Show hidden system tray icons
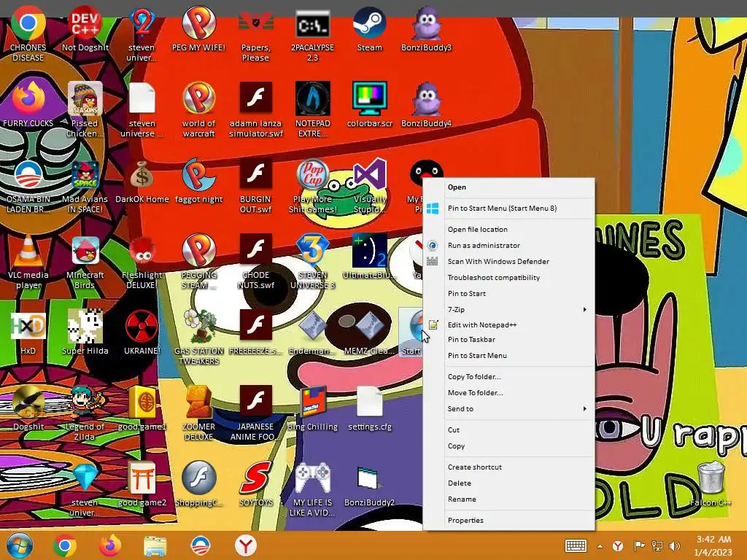747x560 pixels. click(x=600, y=546)
